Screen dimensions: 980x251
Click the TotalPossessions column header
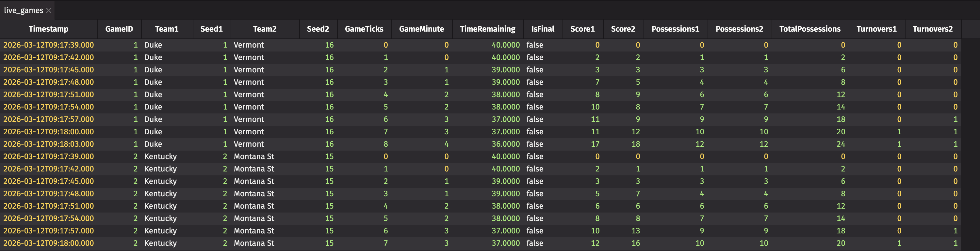(810, 29)
